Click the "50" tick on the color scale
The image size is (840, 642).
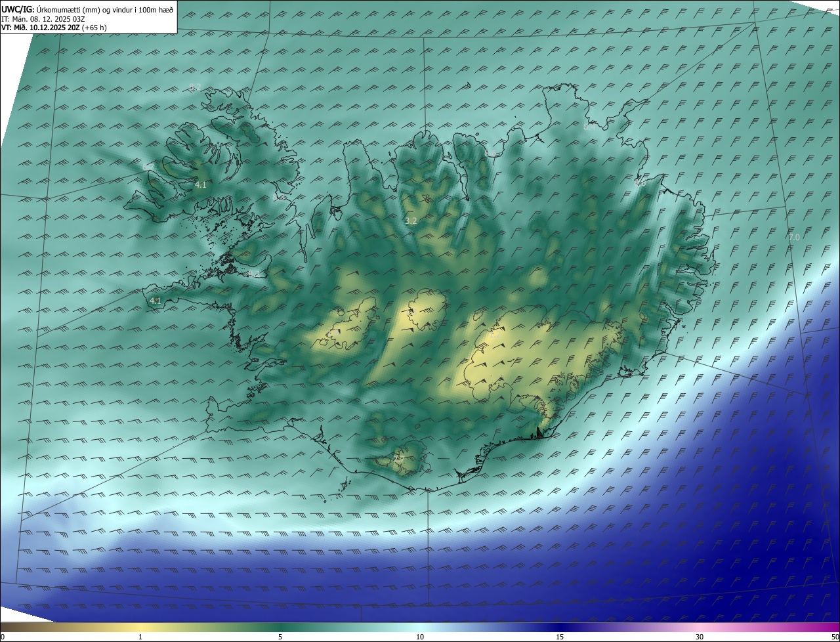click(x=835, y=637)
